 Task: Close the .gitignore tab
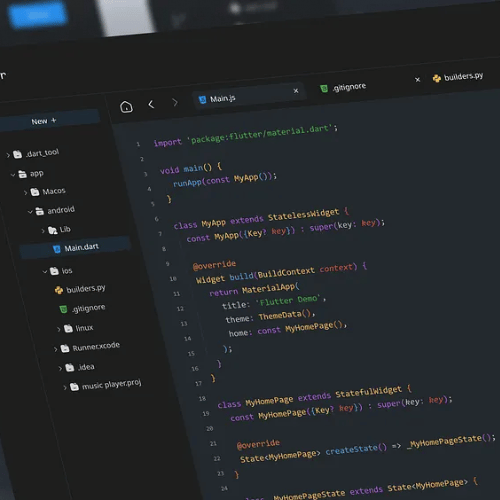417,79
